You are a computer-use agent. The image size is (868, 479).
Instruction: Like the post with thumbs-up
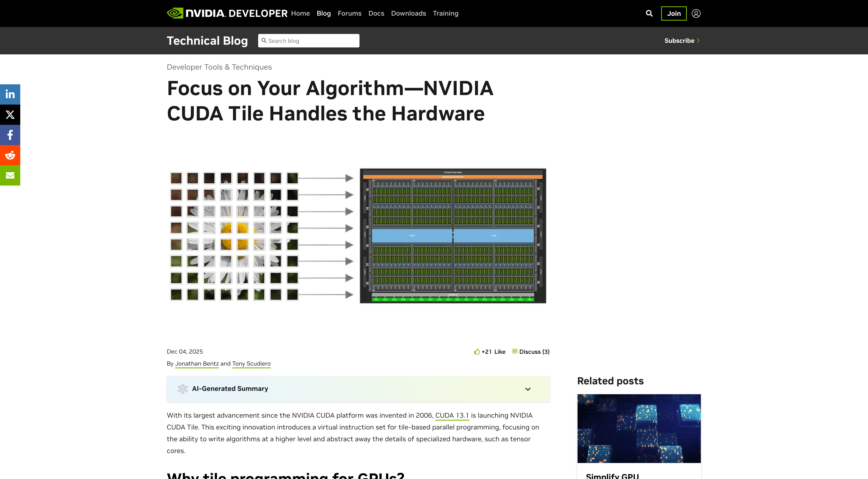coord(477,352)
